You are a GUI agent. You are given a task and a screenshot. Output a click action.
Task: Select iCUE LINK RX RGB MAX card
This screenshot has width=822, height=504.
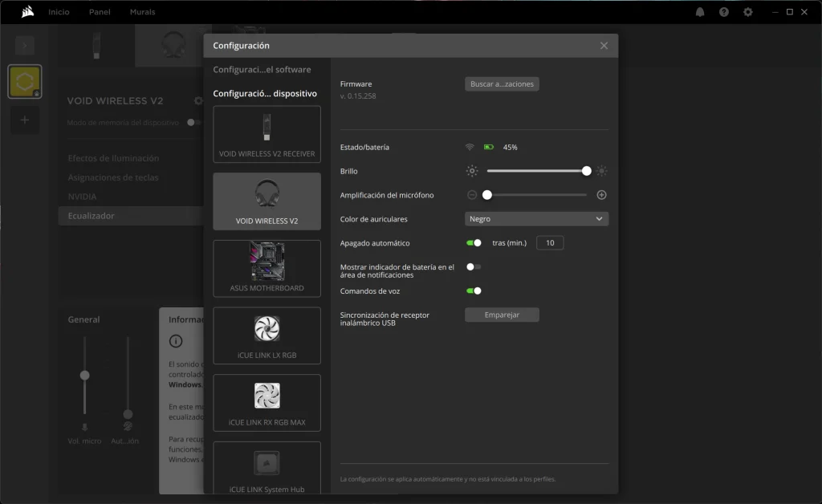click(x=267, y=402)
